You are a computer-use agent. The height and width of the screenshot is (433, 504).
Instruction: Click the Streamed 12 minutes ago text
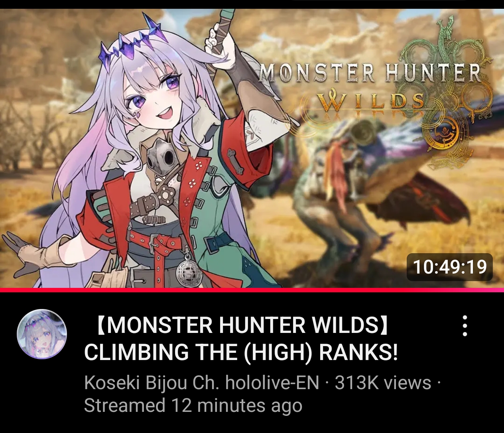tap(193, 405)
